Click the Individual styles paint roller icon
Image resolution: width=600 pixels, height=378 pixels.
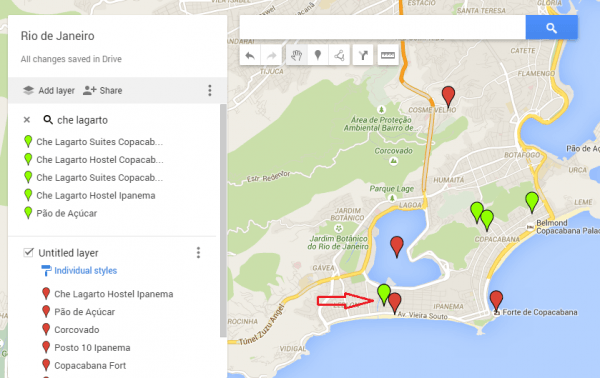pyautogui.click(x=46, y=270)
